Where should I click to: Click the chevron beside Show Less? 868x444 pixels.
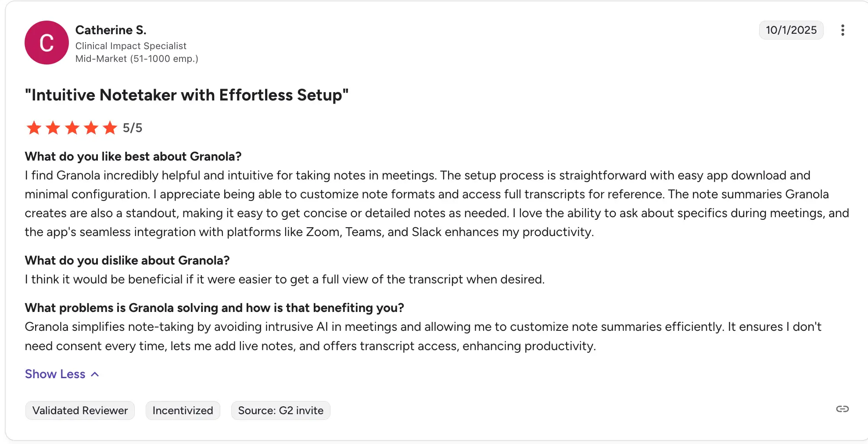point(95,374)
